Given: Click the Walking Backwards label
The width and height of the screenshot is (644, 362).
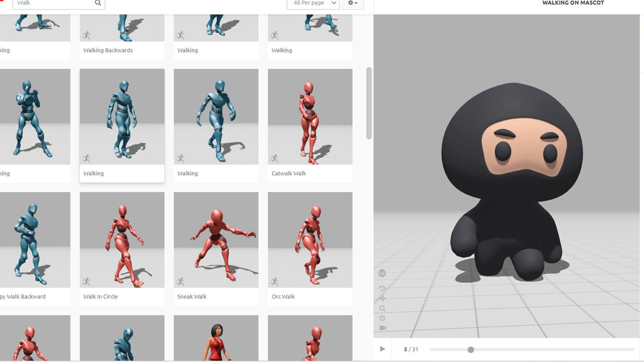Looking at the screenshot, I should tap(108, 50).
